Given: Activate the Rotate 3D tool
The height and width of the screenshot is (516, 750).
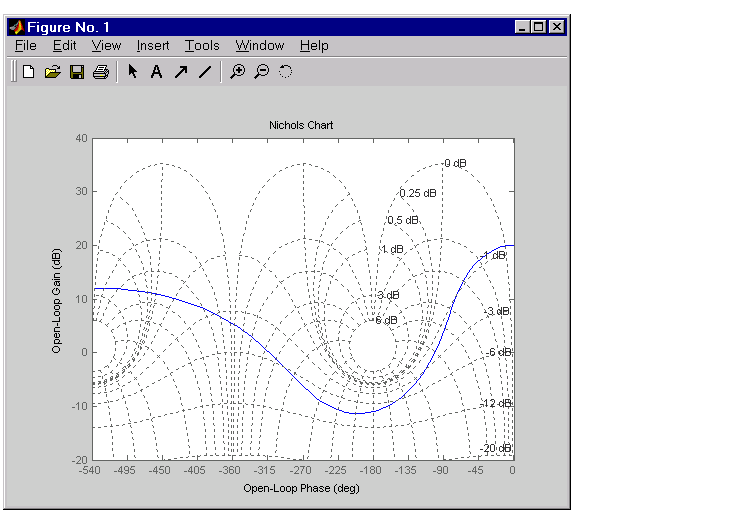Looking at the screenshot, I should point(286,72).
